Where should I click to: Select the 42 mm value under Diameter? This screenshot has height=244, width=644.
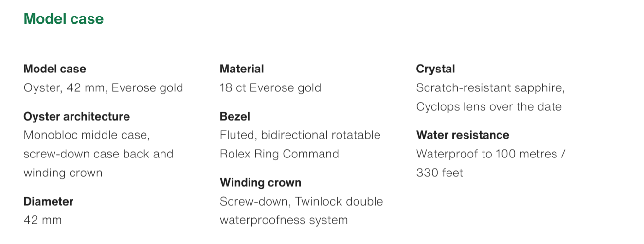click(43, 220)
